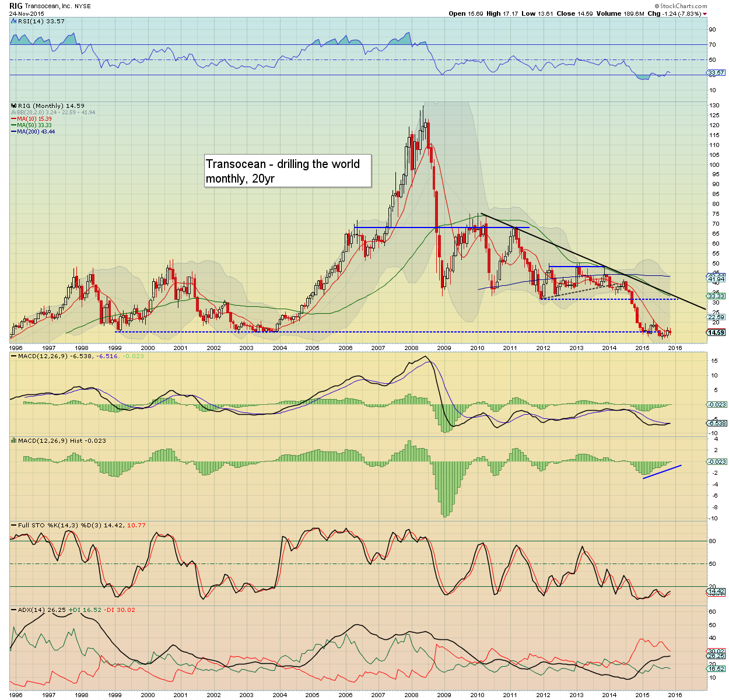This screenshot has height=700, width=729.
Task: Click the bar icon beside MACD Hist label
Action: 14,440
